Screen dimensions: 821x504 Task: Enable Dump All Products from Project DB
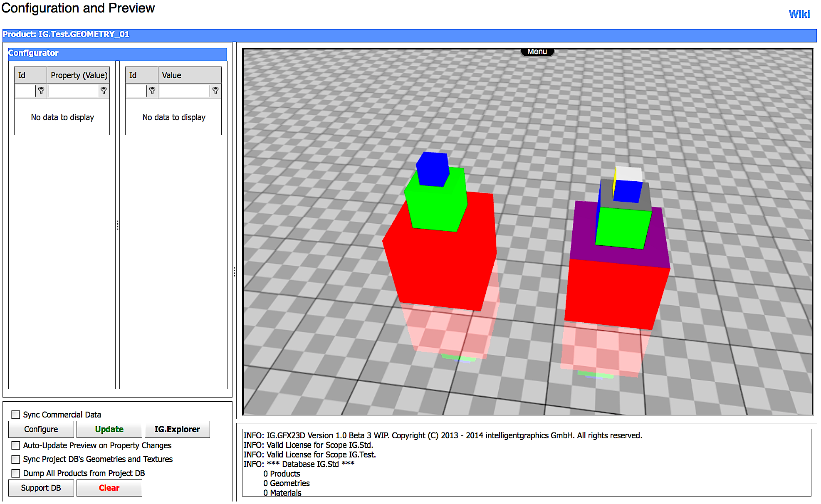(16, 473)
